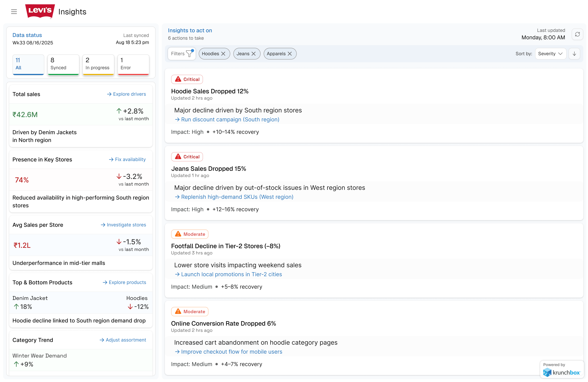Click Impact: Medium +5–8% recovery text
This screenshot has height=382, width=588.
pyautogui.click(x=217, y=287)
